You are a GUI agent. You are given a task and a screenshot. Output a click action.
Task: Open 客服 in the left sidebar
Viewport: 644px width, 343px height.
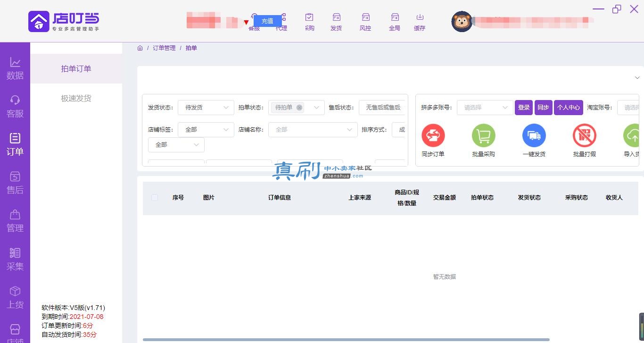click(x=15, y=107)
